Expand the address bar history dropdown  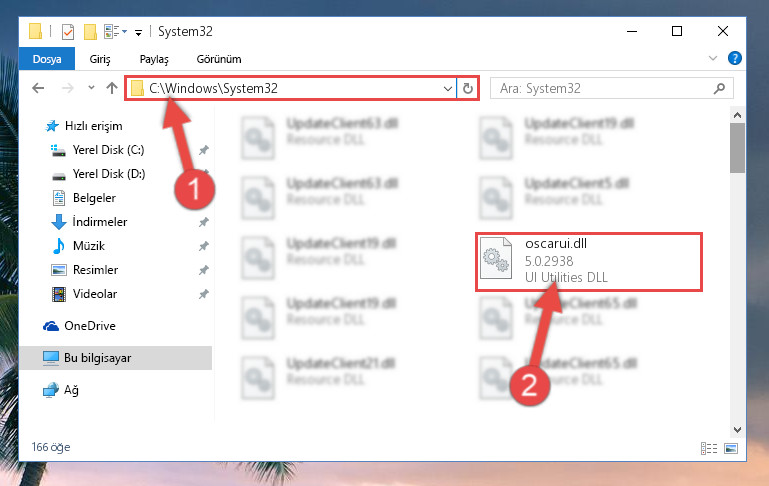coord(447,89)
